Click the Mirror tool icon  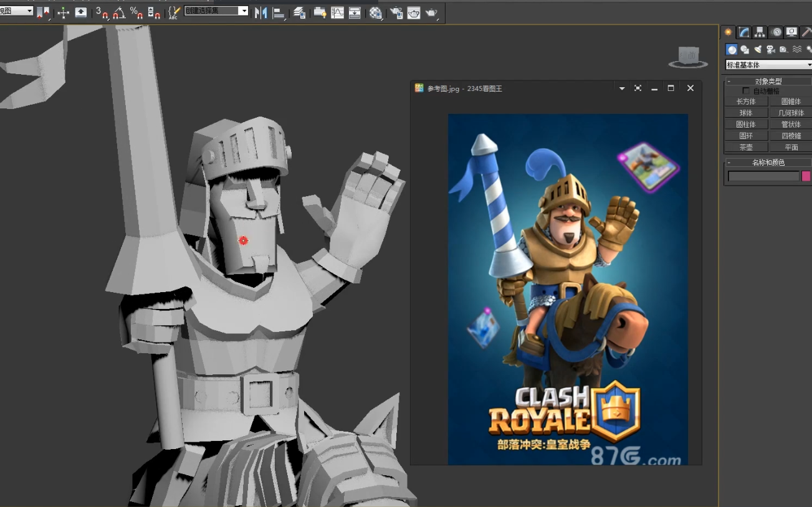coord(260,12)
